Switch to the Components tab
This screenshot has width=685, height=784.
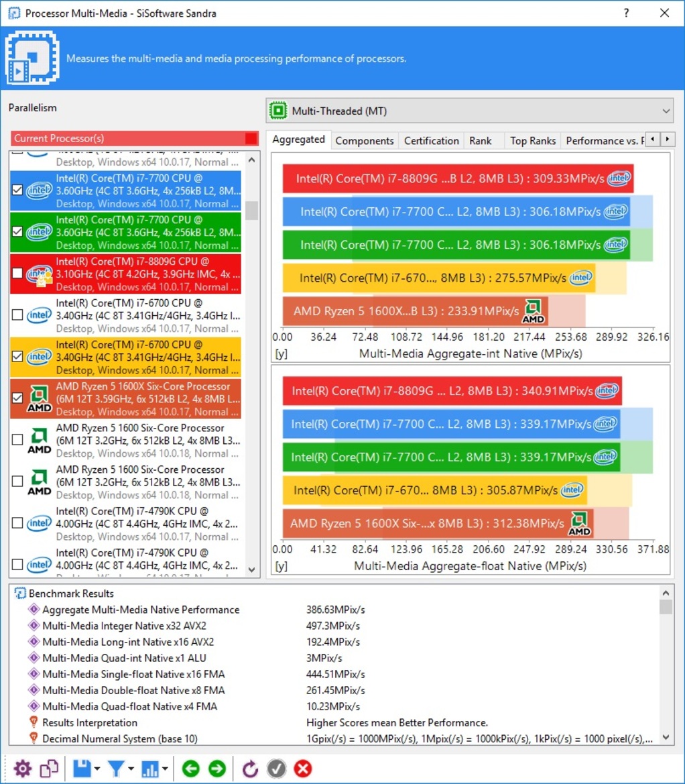point(364,141)
